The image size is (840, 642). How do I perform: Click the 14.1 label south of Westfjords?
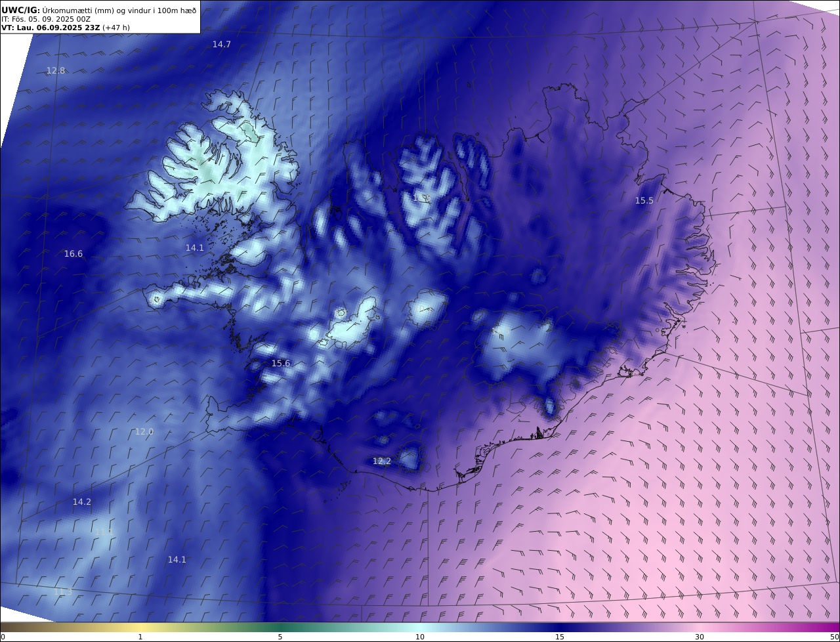194,247
